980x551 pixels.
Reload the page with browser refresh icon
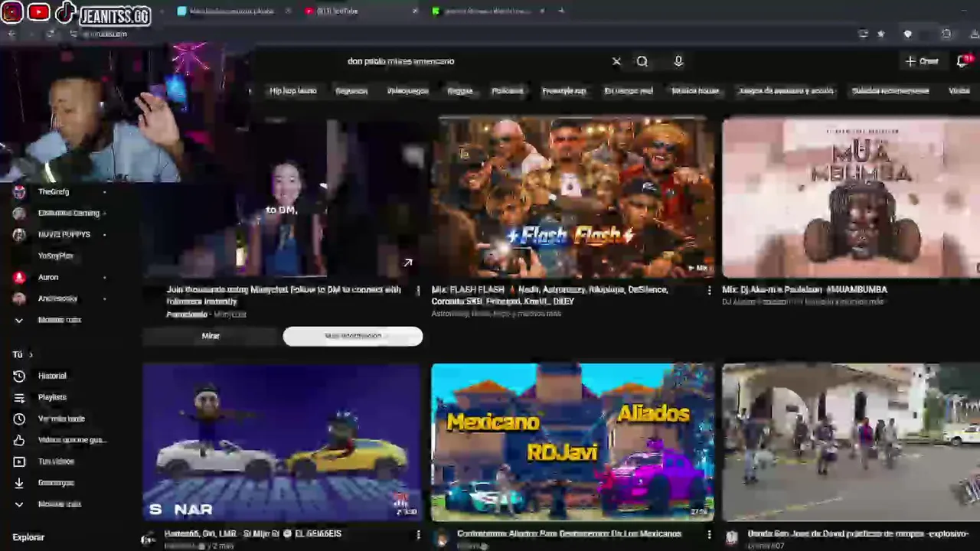coord(50,34)
